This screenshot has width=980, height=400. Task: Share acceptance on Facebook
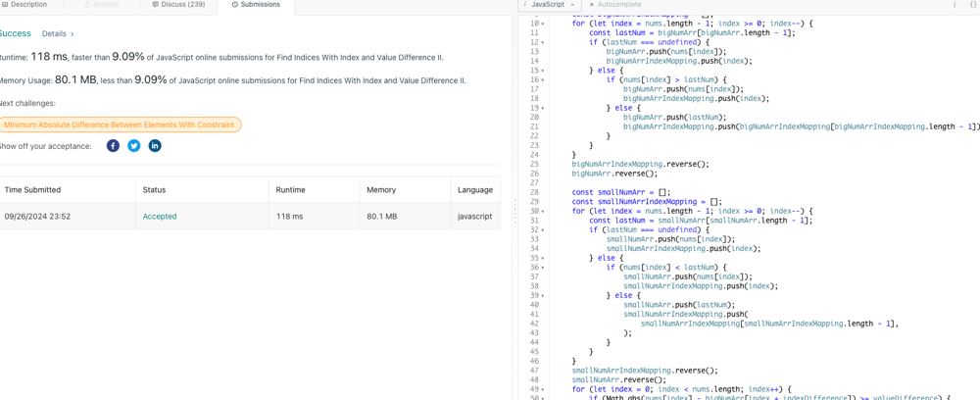113,146
